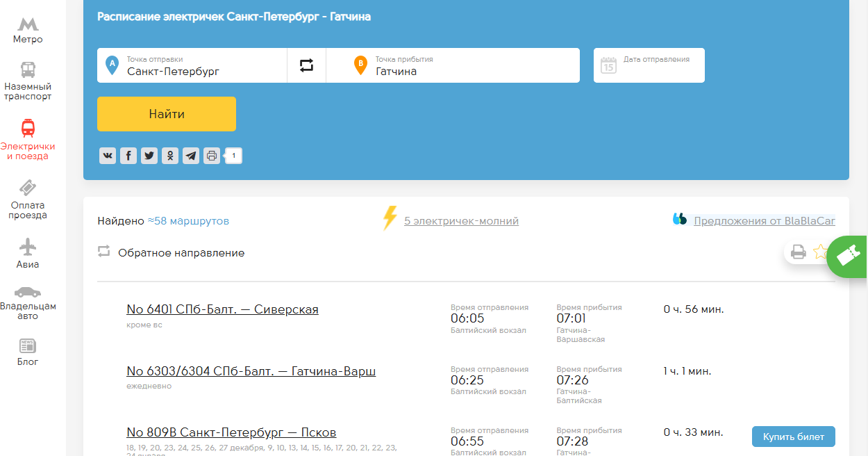The height and width of the screenshot is (456, 868).
Task: Add schedule to favorites star
Action: coord(820,252)
